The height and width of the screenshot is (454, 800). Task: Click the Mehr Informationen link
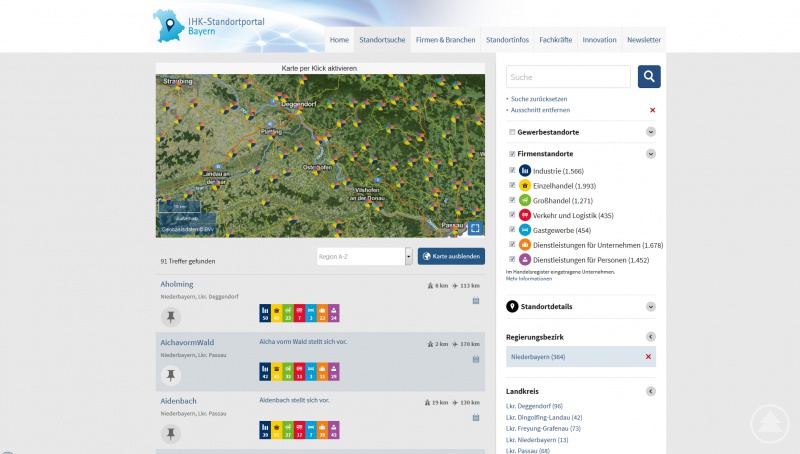(529, 279)
